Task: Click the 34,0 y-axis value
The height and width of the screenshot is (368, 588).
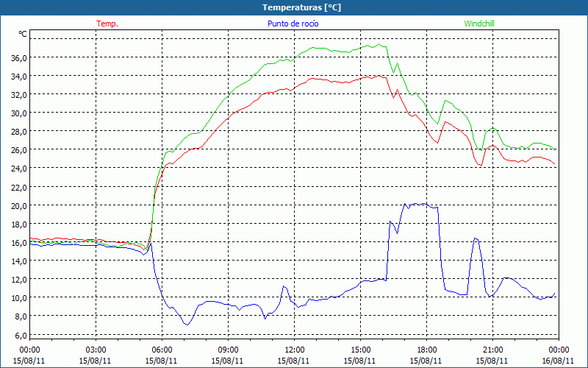Action: point(19,77)
